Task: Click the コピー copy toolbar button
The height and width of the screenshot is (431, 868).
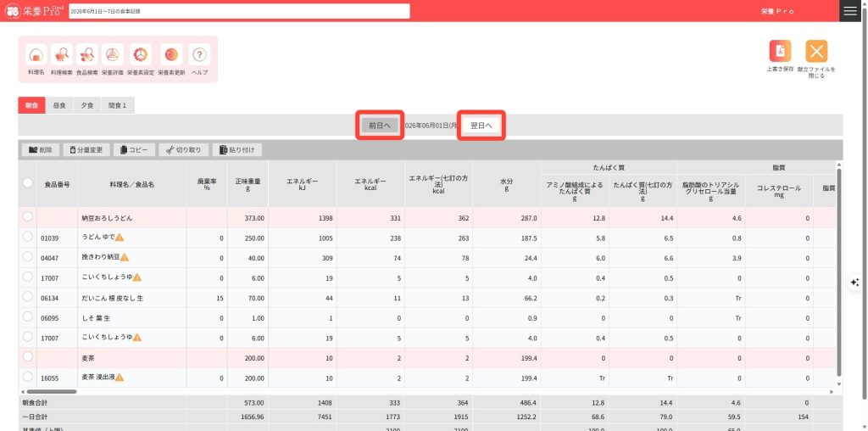Action: pos(134,149)
